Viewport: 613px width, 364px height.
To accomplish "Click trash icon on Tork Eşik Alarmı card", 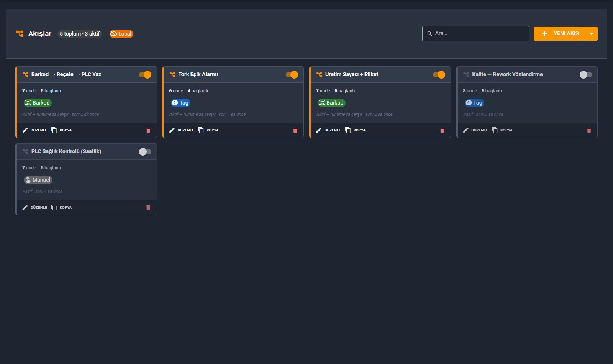I will tap(295, 130).
